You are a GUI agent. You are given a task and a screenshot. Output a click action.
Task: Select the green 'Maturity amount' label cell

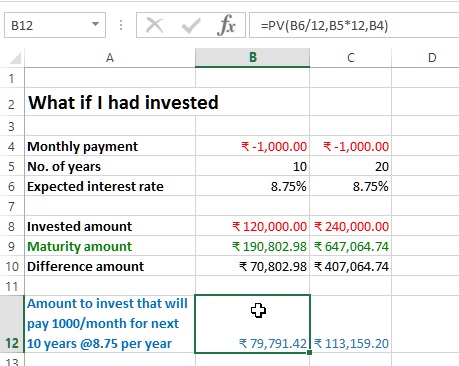tap(110, 246)
